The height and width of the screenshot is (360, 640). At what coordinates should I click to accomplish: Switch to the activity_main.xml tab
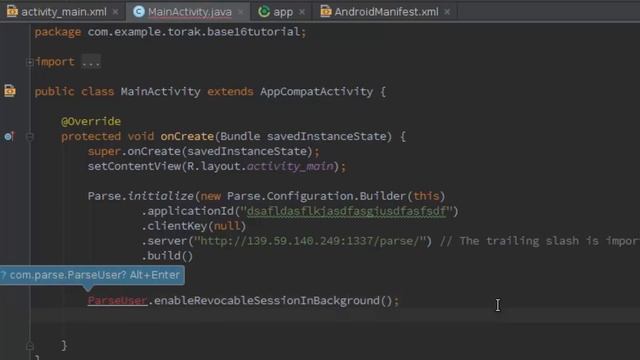pos(63,12)
